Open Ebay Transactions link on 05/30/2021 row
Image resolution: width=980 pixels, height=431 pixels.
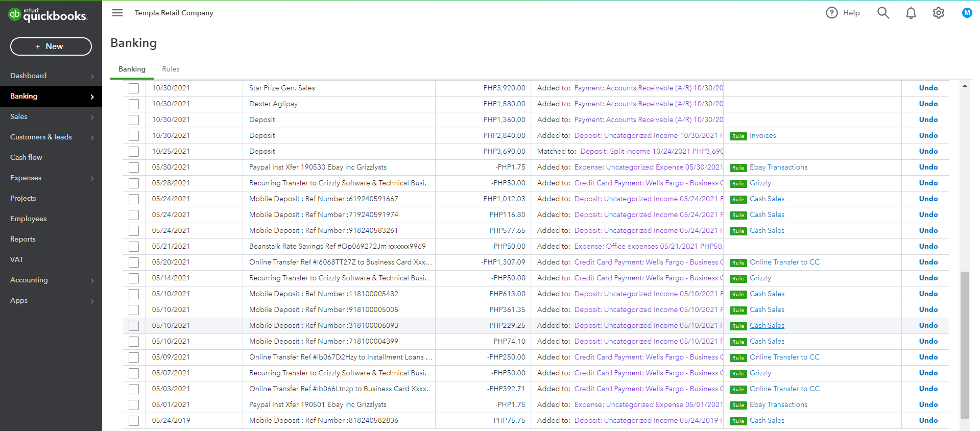[779, 167]
